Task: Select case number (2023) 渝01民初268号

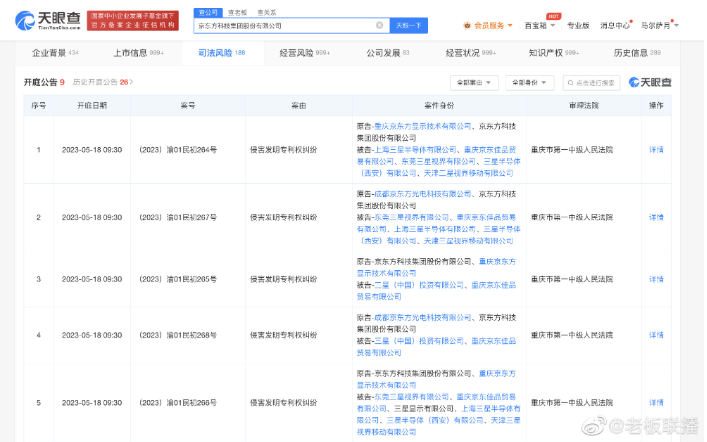Action: [178, 335]
